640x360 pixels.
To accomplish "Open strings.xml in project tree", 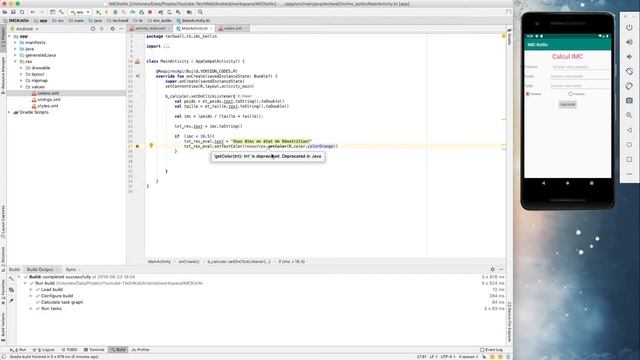I will (x=49, y=100).
